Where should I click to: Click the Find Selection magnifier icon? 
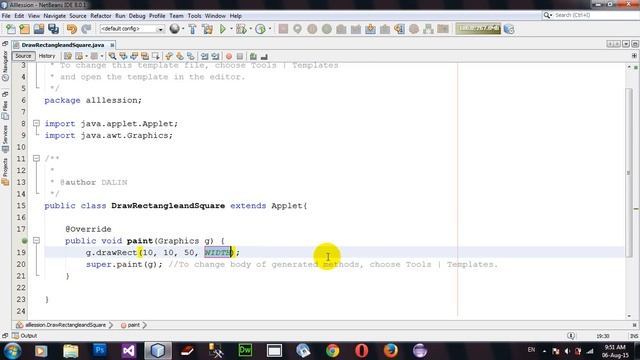coord(112,56)
